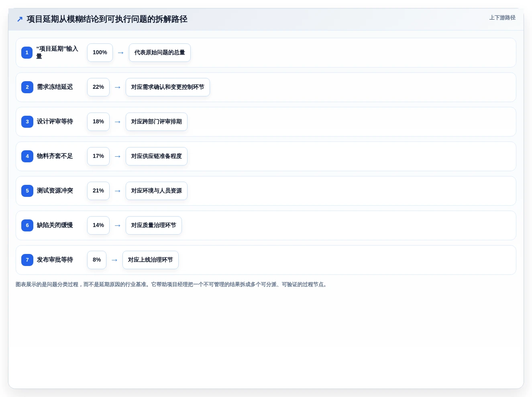Click the 发布审批等待 row label
532x397 pixels.
[55, 260]
